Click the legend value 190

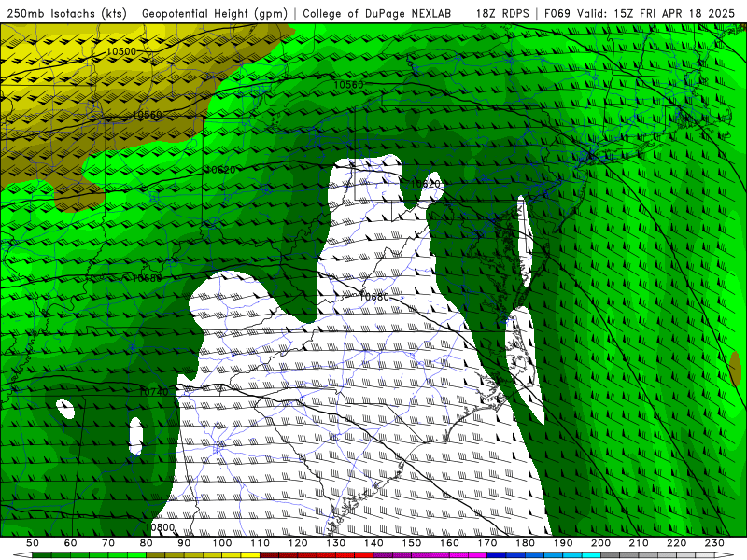point(563,543)
